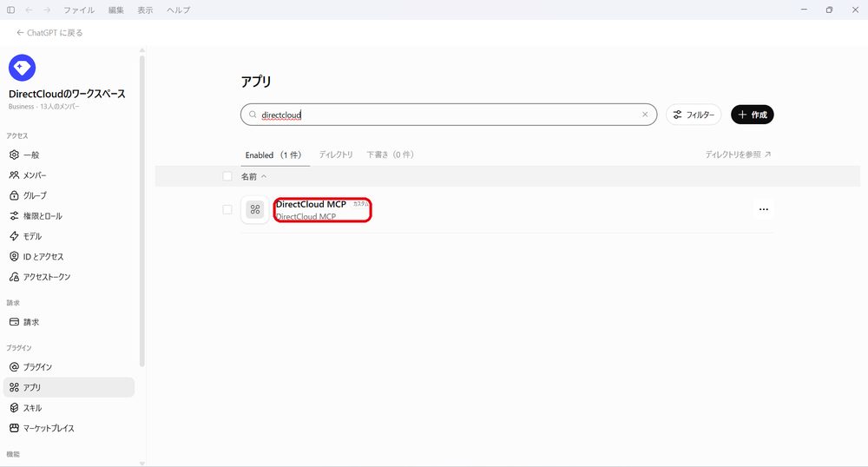Open 一般 settings in sidebar

(x=69, y=155)
